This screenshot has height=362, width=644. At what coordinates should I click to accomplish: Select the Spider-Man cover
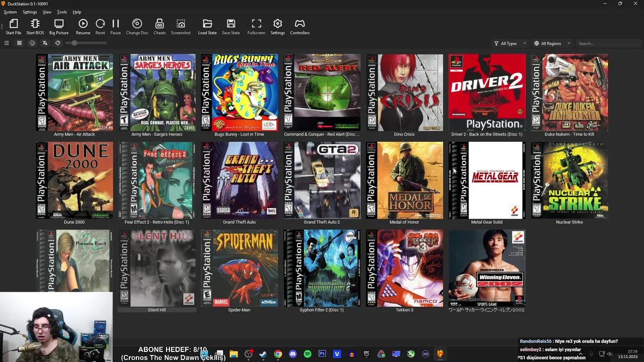tap(239, 268)
